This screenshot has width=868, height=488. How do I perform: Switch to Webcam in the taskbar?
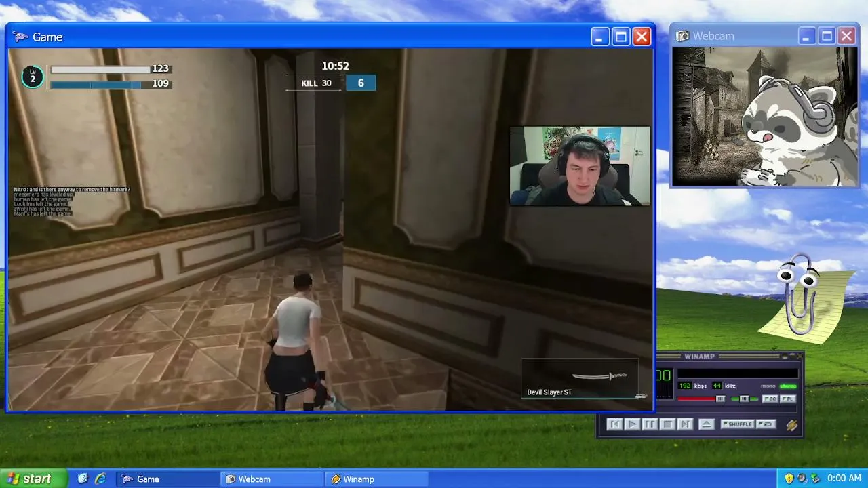(272, 479)
